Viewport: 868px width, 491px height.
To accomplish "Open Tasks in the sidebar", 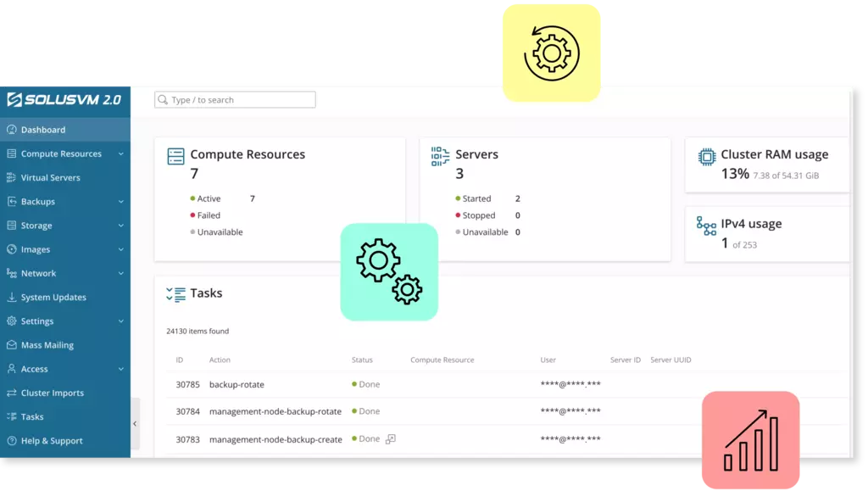I will coord(32,417).
